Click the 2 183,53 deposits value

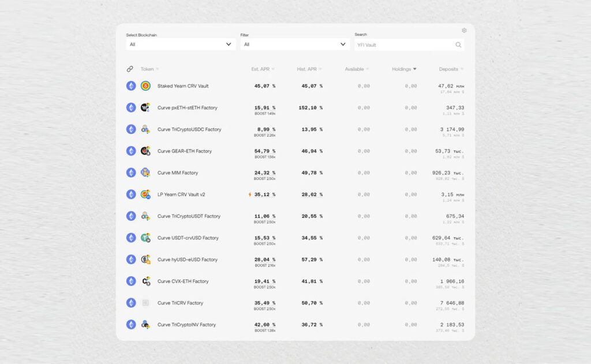click(452, 324)
